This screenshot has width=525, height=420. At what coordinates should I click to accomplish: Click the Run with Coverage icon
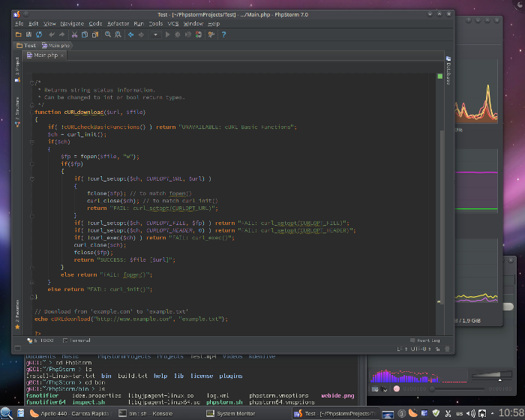[188, 34]
